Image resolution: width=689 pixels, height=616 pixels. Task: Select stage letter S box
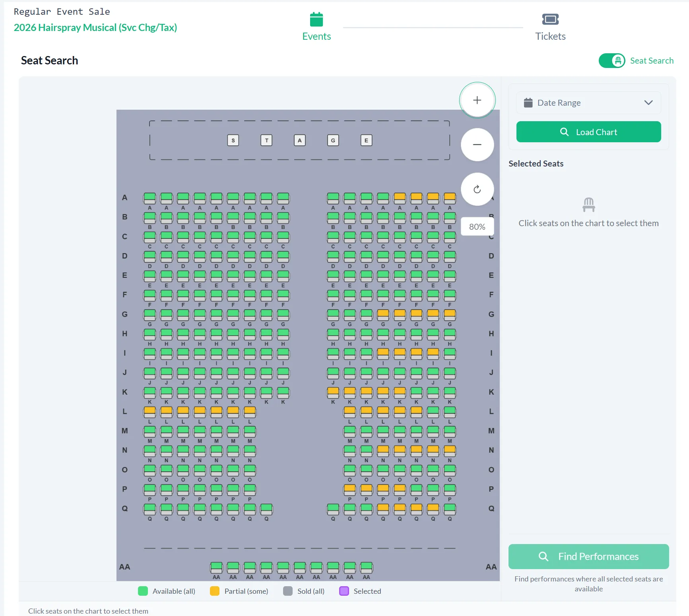(x=233, y=140)
